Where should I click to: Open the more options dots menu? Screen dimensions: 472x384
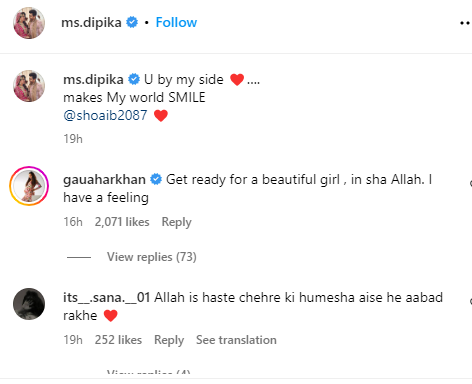465,23
